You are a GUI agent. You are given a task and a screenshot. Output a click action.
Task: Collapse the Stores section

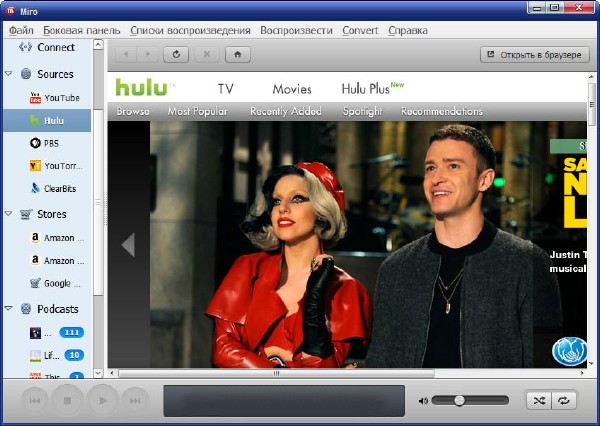pos(8,214)
